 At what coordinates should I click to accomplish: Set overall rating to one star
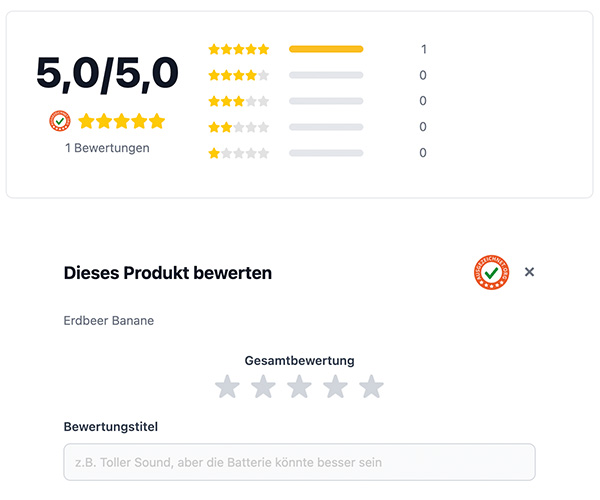(227, 387)
